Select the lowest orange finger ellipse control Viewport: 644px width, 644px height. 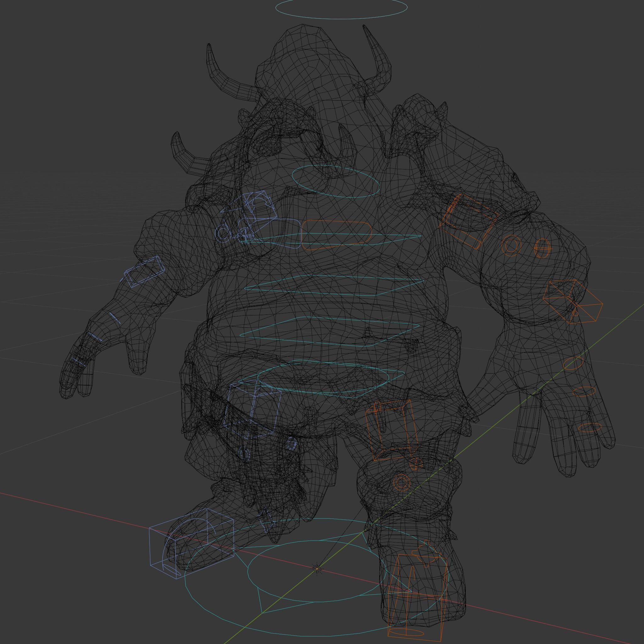[x=590, y=428]
